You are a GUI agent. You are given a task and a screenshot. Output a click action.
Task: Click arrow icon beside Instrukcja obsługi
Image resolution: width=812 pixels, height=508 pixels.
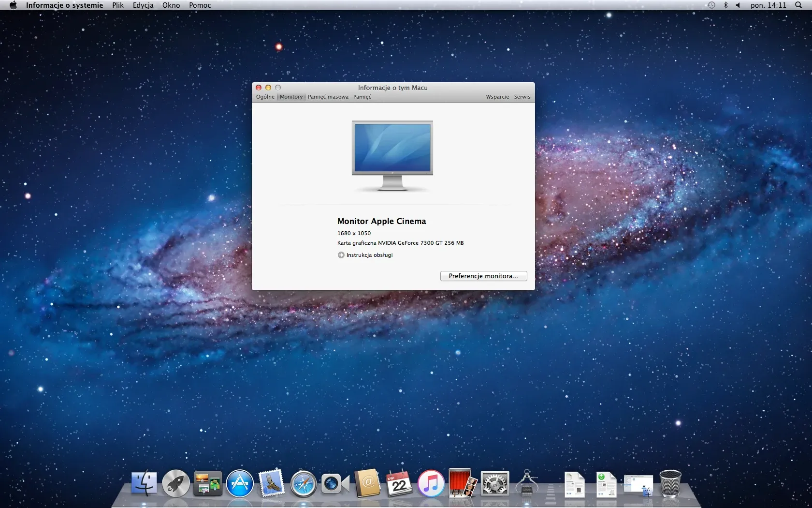point(341,255)
